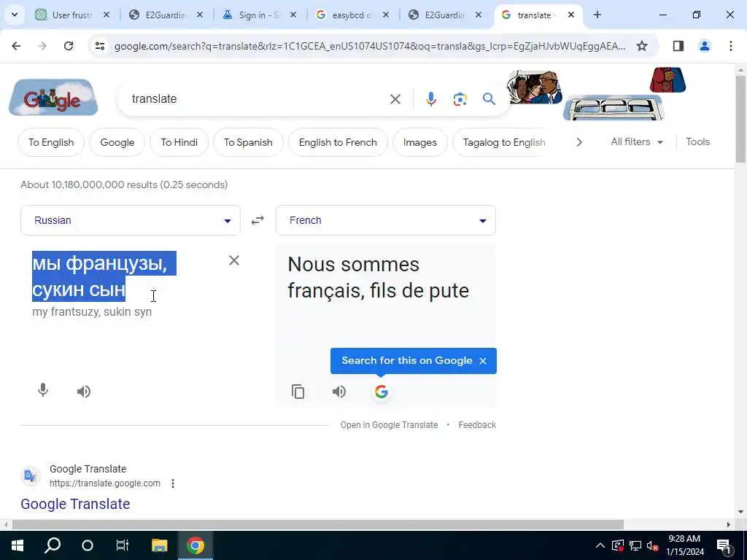Image resolution: width=747 pixels, height=560 pixels.
Task: Open the Chrome side panel
Action: pyautogui.click(x=678, y=46)
